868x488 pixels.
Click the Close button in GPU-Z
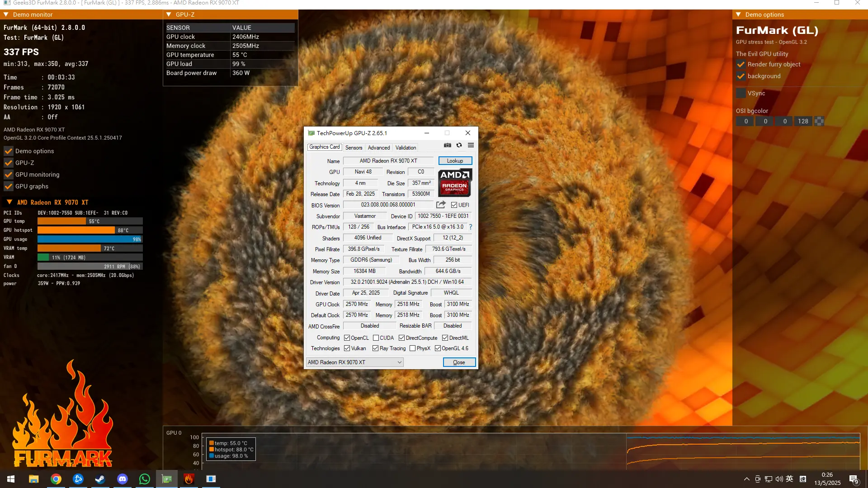click(459, 362)
